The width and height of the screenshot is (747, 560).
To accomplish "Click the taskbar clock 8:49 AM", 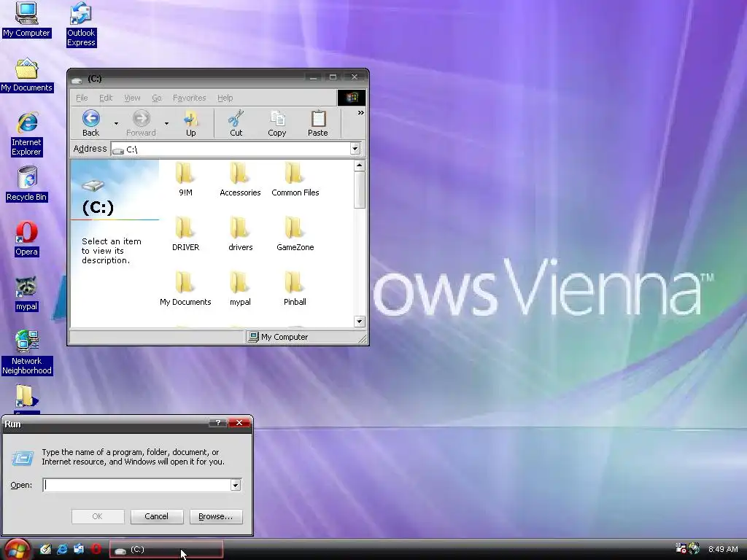I will 723,549.
